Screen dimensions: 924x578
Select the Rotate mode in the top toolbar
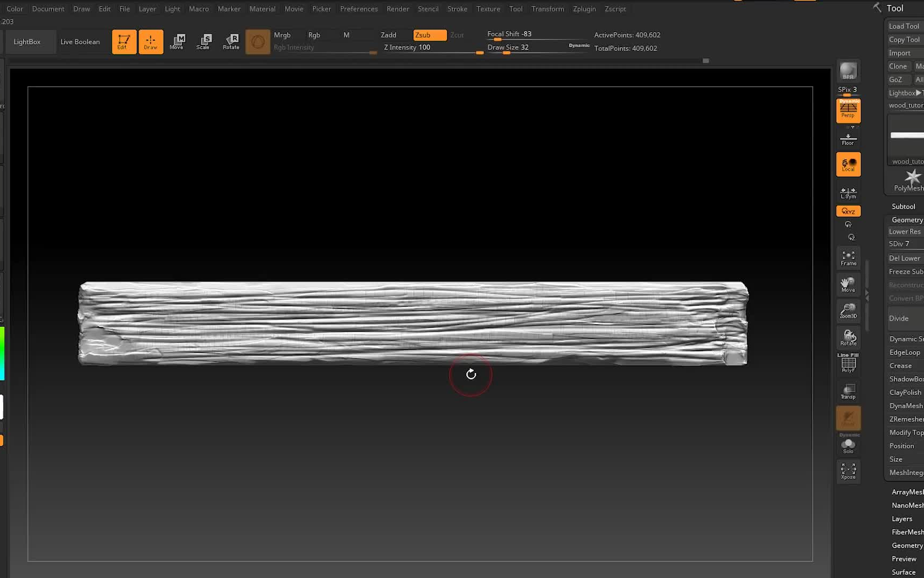pyautogui.click(x=230, y=41)
